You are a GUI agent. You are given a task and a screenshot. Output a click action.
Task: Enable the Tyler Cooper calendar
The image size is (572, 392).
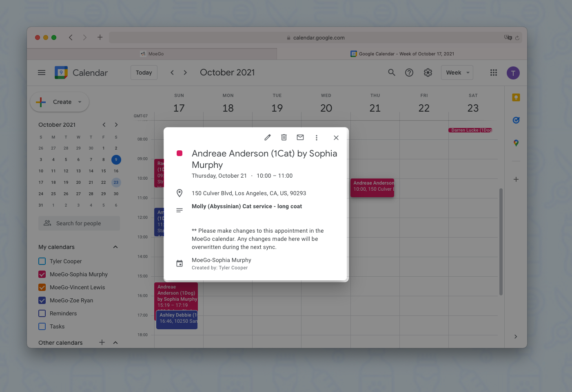tap(42, 261)
